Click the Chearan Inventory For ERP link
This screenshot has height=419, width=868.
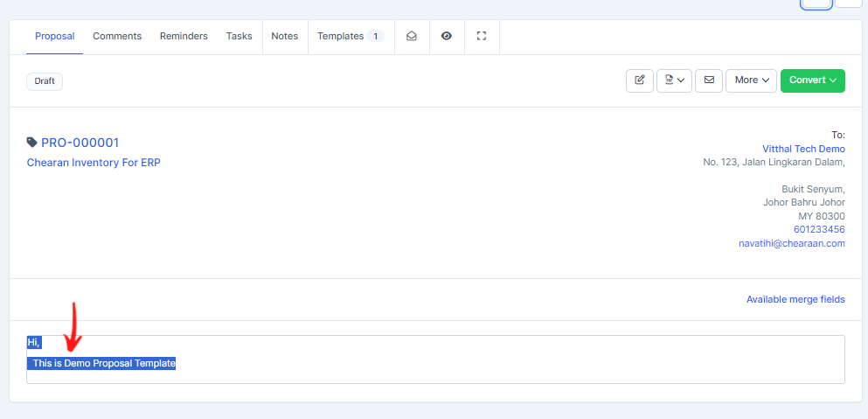point(94,163)
